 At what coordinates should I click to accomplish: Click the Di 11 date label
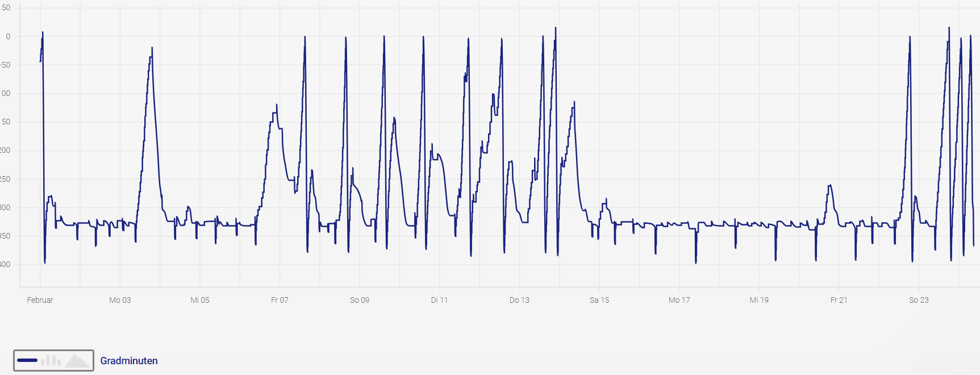[439, 300]
